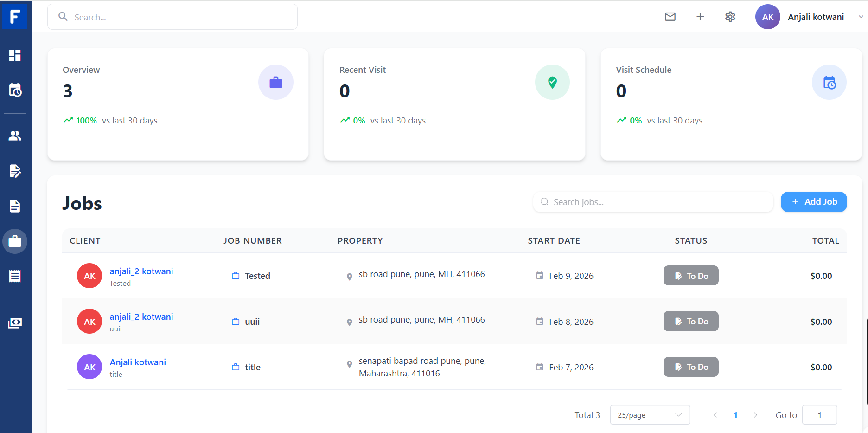The width and height of the screenshot is (868, 433).
Task: Click the Recent Visit card title
Action: click(363, 70)
